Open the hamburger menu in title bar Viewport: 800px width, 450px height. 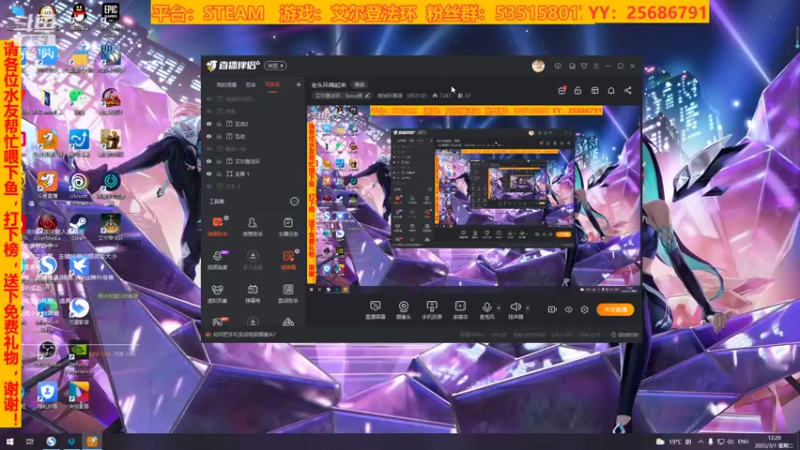pyautogui.click(x=596, y=66)
